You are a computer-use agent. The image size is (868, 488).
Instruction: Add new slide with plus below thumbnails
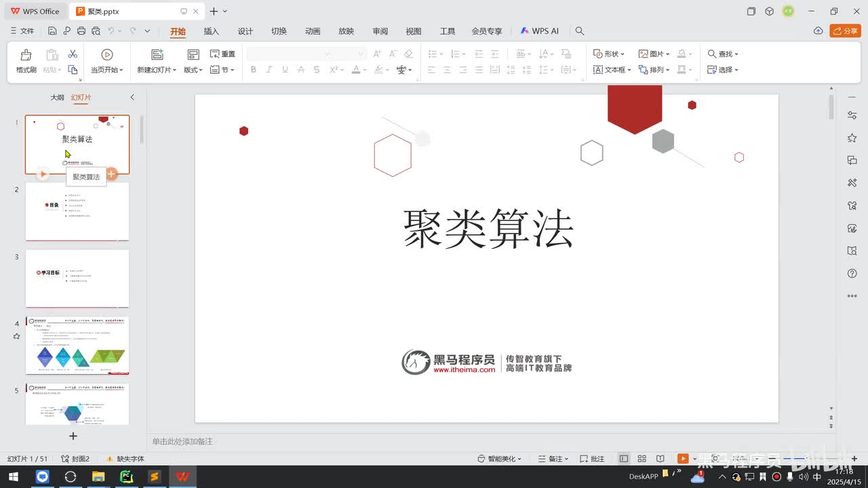click(73, 436)
